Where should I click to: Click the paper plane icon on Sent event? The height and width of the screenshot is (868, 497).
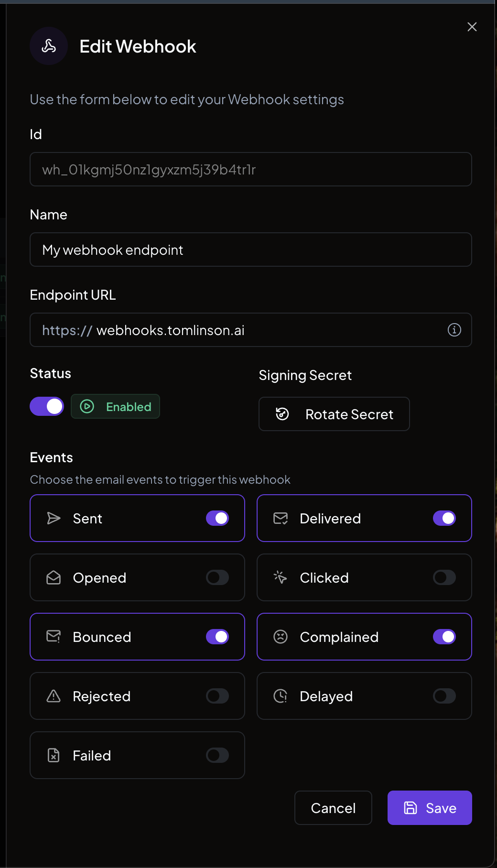pos(54,518)
